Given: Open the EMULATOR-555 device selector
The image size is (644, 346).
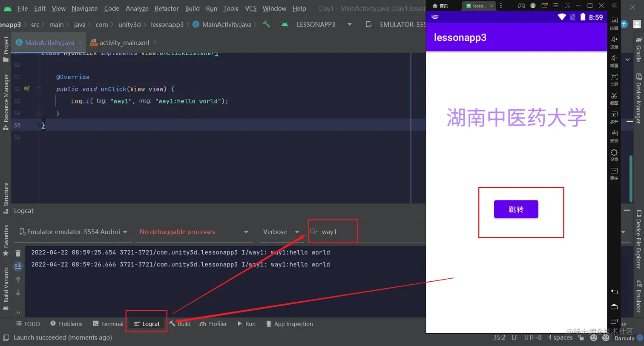Looking at the screenshot, I should (x=396, y=24).
